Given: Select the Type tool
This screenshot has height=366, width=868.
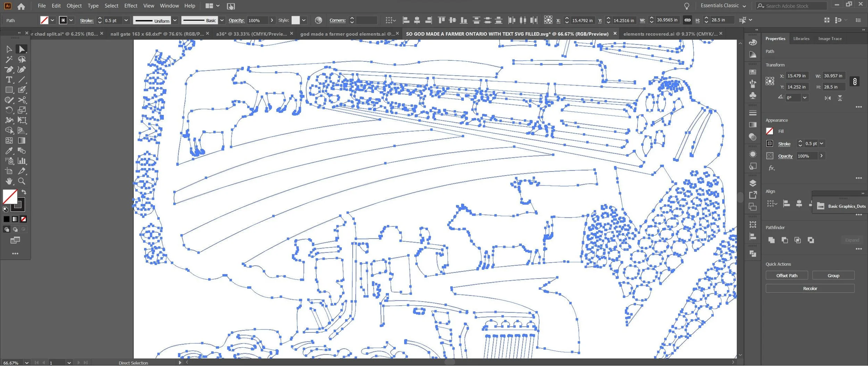Looking at the screenshot, I should coord(9,80).
